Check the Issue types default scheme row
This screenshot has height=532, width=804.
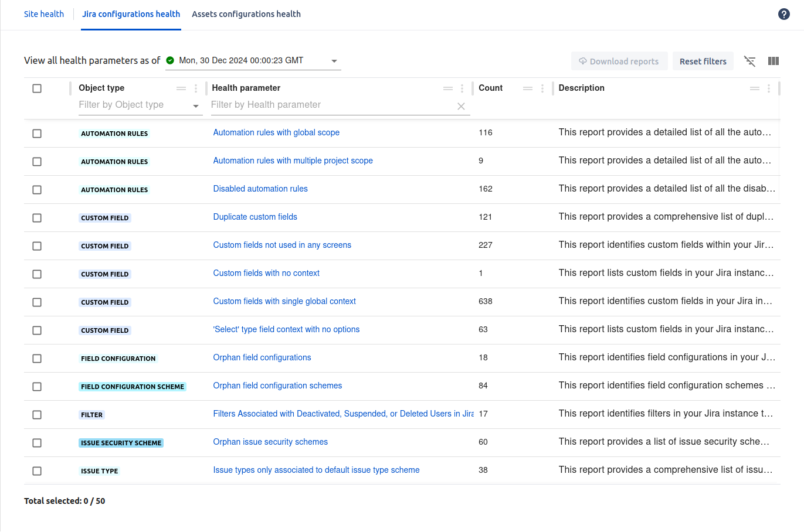click(x=37, y=471)
